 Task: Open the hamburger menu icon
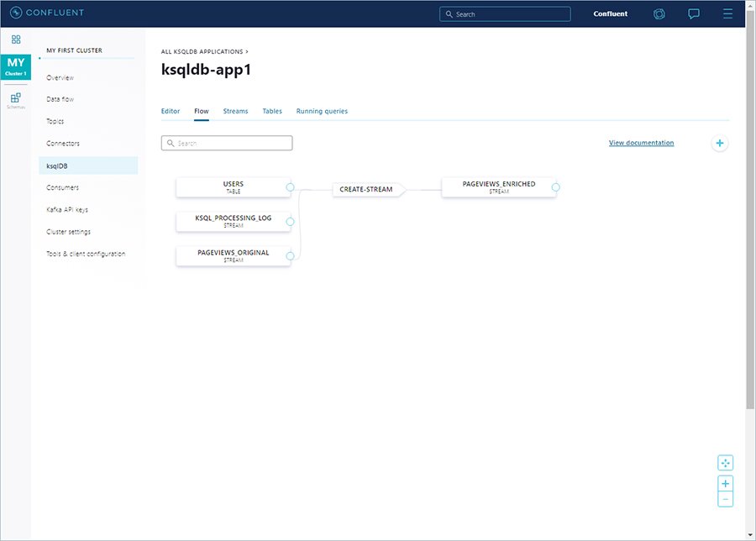click(727, 13)
